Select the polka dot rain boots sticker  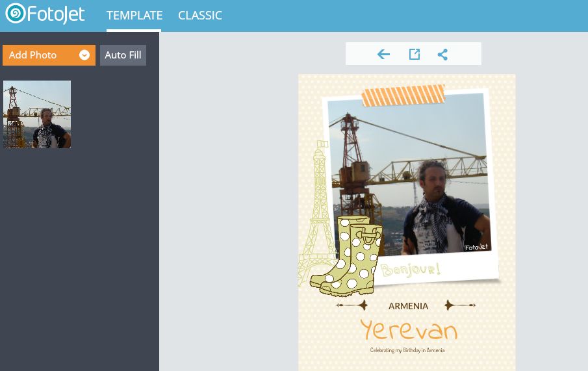tap(346, 257)
